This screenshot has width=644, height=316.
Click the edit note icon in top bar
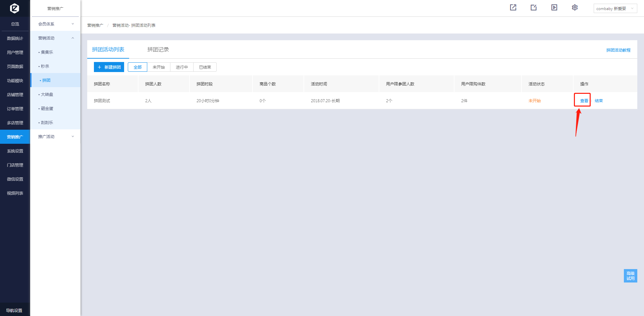(533, 7)
